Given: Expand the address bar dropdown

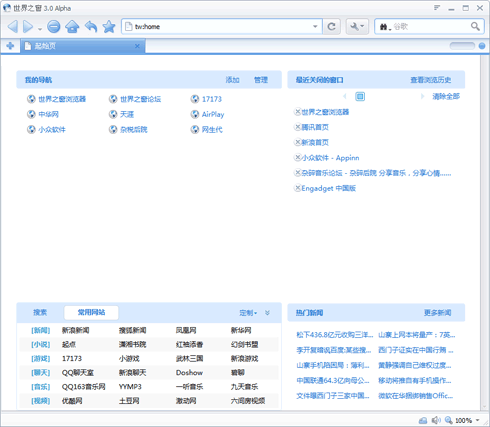Looking at the screenshot, I should (x=315, y=26).
